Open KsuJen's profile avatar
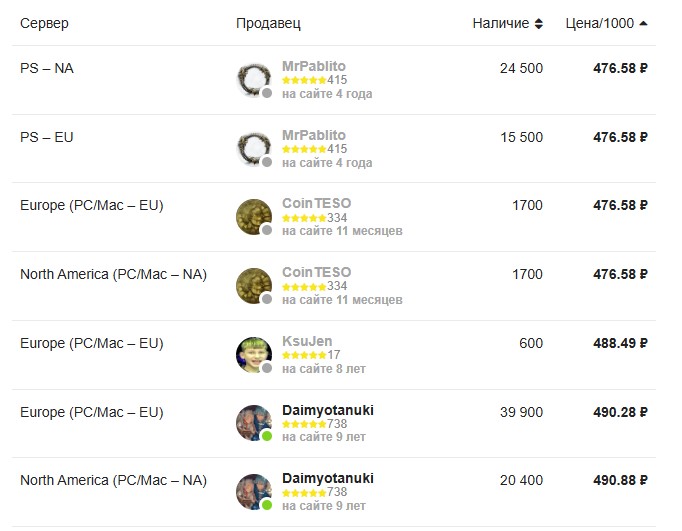 254,354
